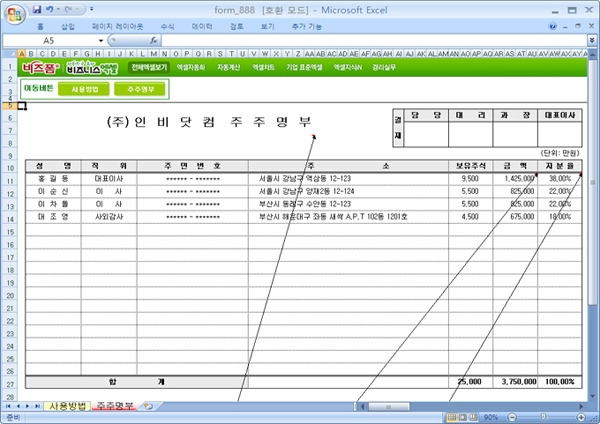Viewport: 600px width, 424px height.
Task: Restore down the workbook window icon
Action: point(578,26)
